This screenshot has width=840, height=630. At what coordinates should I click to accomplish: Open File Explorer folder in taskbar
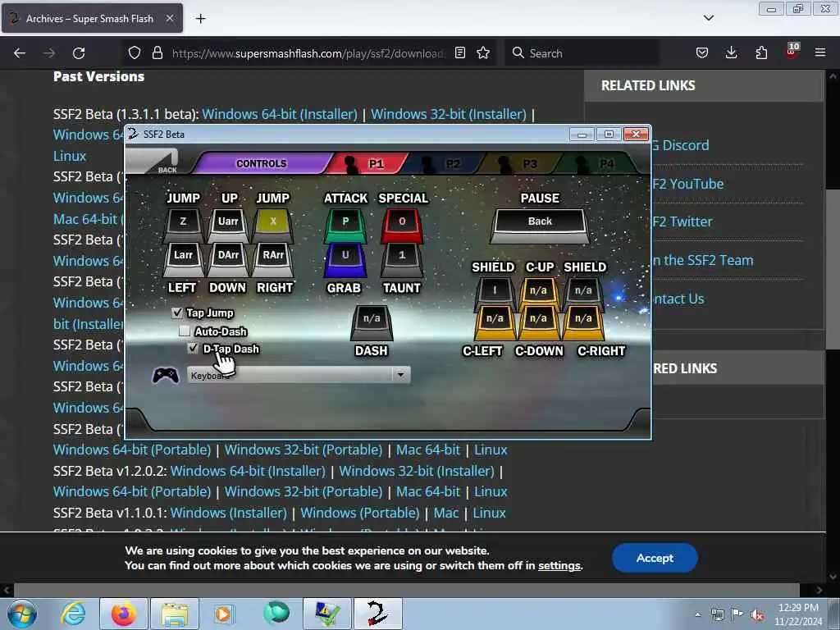[175, 614]
